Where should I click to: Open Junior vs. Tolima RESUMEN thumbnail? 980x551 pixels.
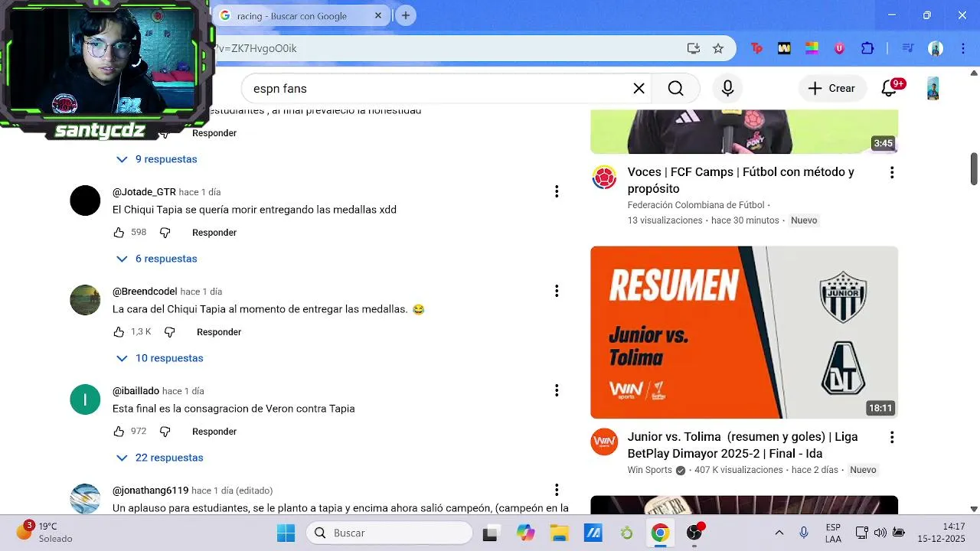(x=744, y=332)
